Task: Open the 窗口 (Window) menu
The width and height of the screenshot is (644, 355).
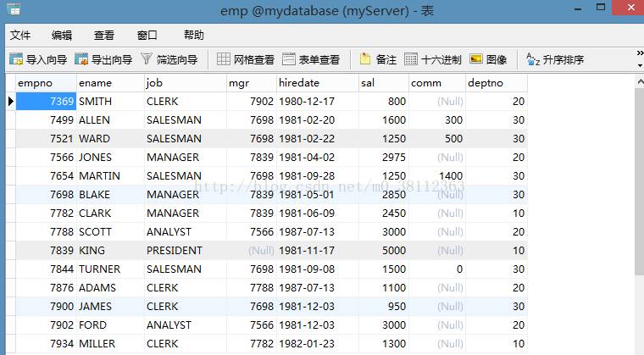Action: 147,36
